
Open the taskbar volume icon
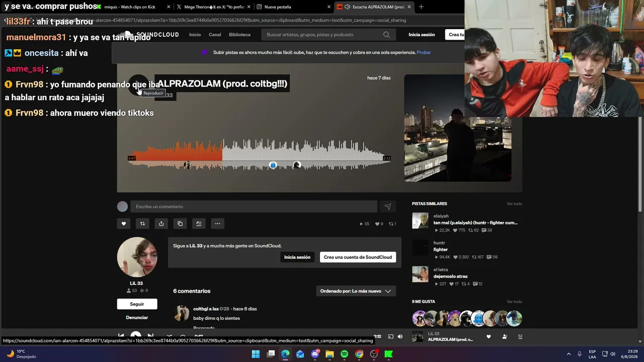point(613,354)
